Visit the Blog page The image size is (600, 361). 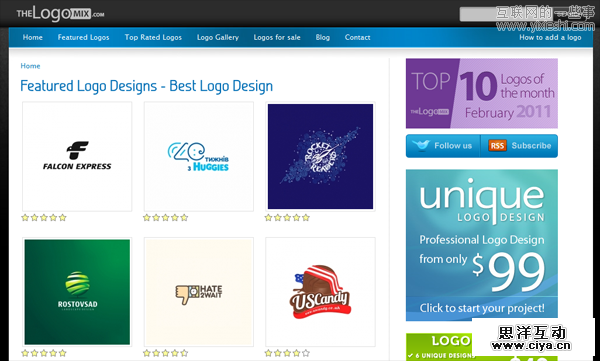[323, 38]
